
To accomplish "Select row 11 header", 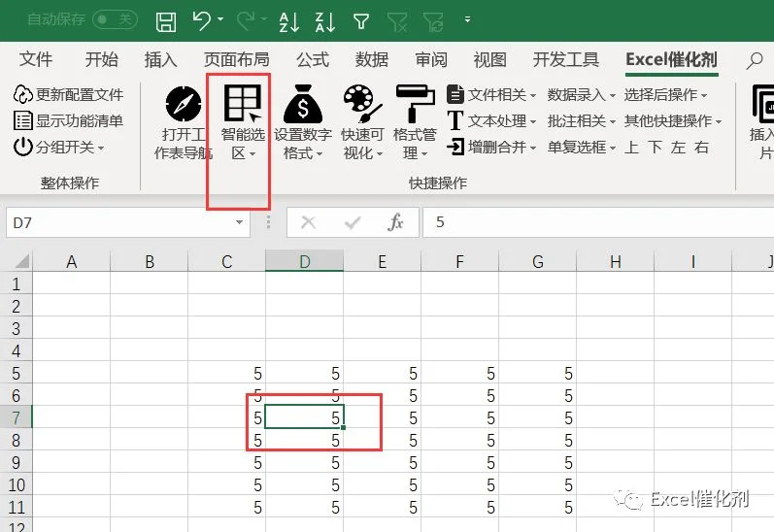I will [16, 507].
